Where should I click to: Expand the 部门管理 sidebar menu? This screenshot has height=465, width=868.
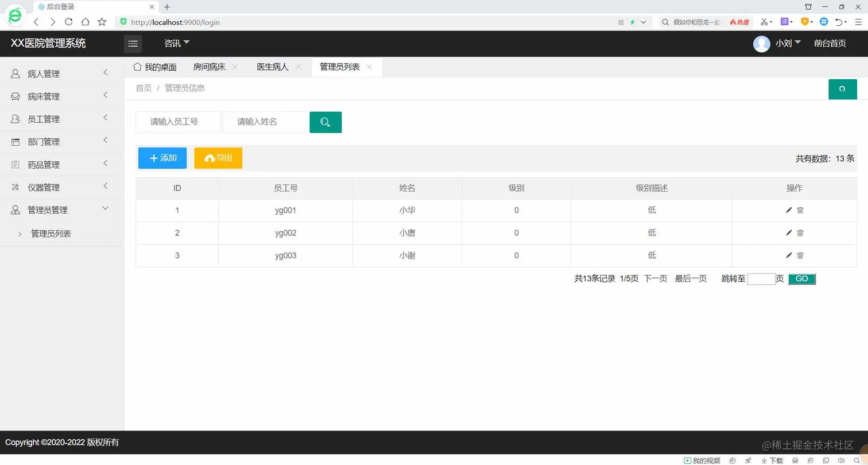[x=62, y=141]
